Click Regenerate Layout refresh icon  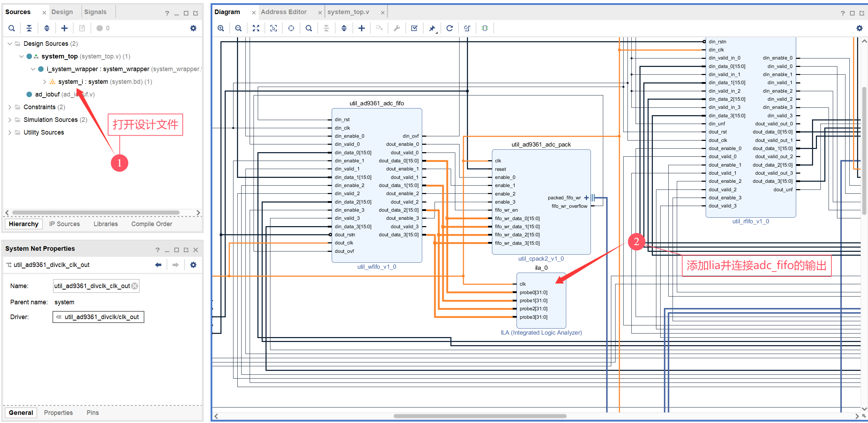pos(450,28)
